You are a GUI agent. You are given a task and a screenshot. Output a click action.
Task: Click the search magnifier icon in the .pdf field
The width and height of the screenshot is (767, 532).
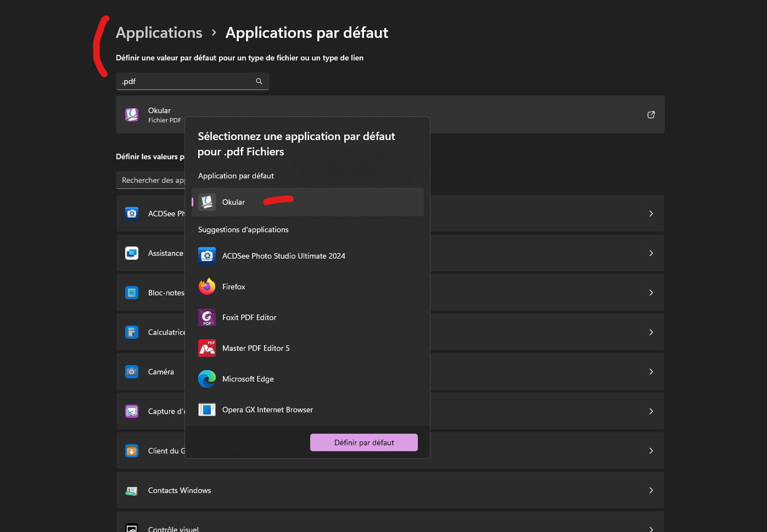(x=259, y=81)
